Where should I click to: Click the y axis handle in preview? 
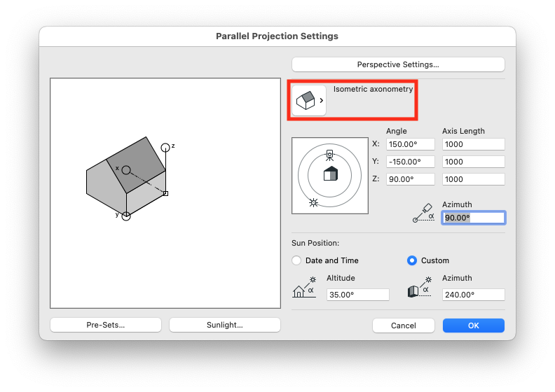tap(126, 216)
